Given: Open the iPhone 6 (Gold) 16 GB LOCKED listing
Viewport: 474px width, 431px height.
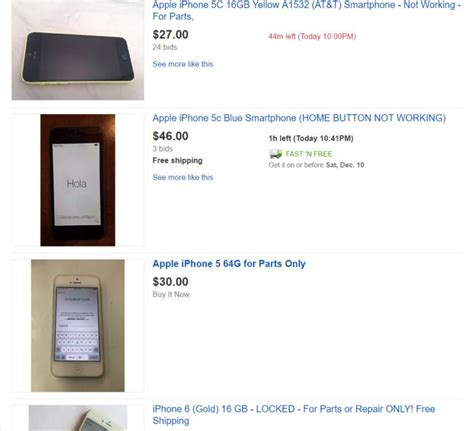Looking at the screenshot, I should (x=294, y=415).
